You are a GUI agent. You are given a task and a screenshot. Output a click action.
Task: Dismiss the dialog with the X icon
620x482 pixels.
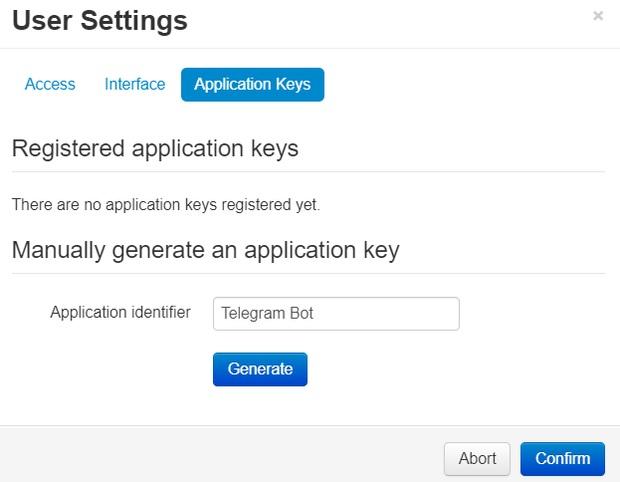click(598, 16)
